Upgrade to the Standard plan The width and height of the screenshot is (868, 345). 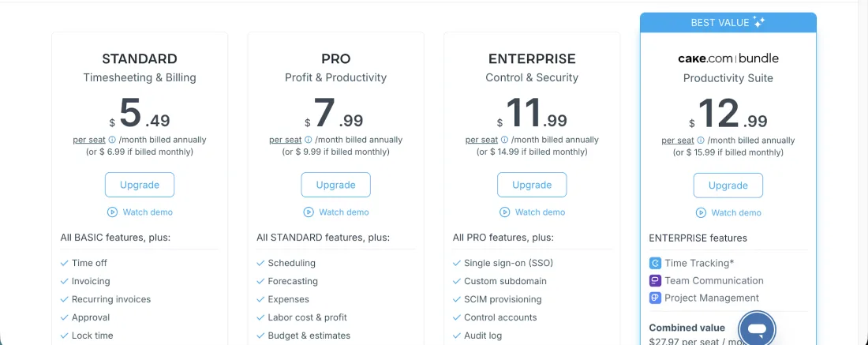[140, 185]
